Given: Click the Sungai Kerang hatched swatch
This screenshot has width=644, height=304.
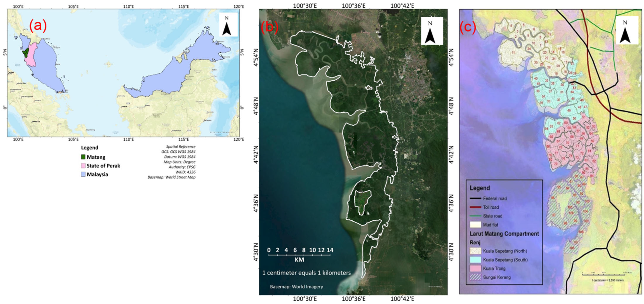Looking at the screenshot, I should (x=475, y=277).
